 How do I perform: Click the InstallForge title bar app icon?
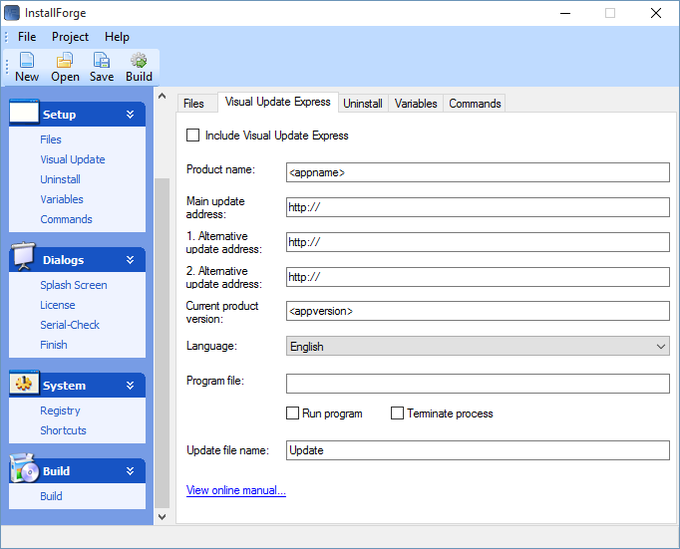coord(12,13)
